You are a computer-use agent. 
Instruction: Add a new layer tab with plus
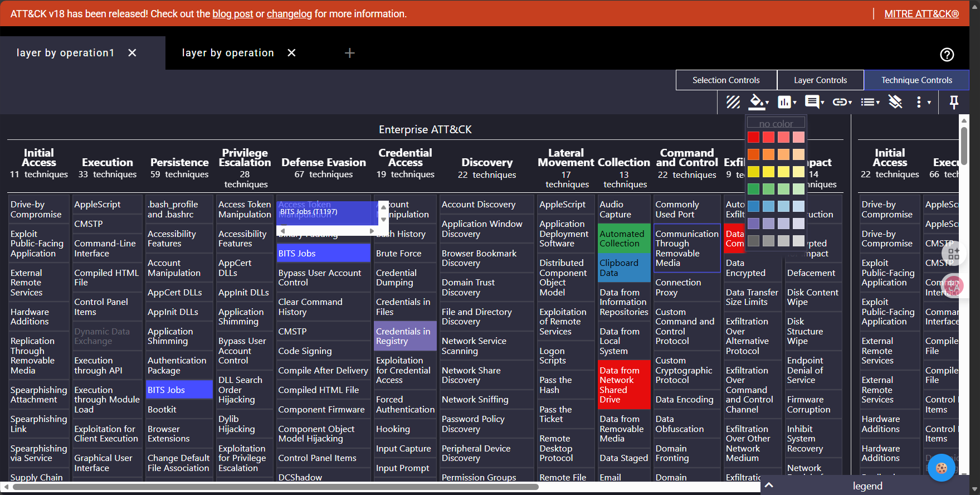(x=349, y=53)
